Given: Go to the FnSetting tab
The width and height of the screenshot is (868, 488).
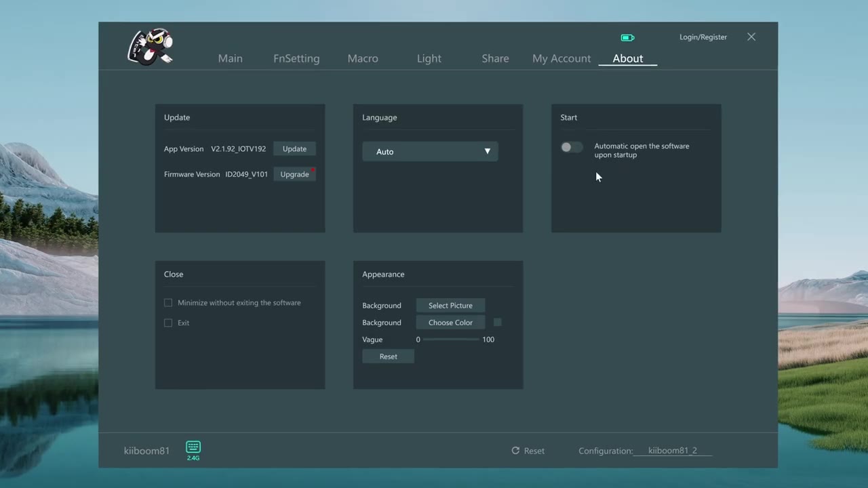Looking at the screenshot, I should 296,58.
